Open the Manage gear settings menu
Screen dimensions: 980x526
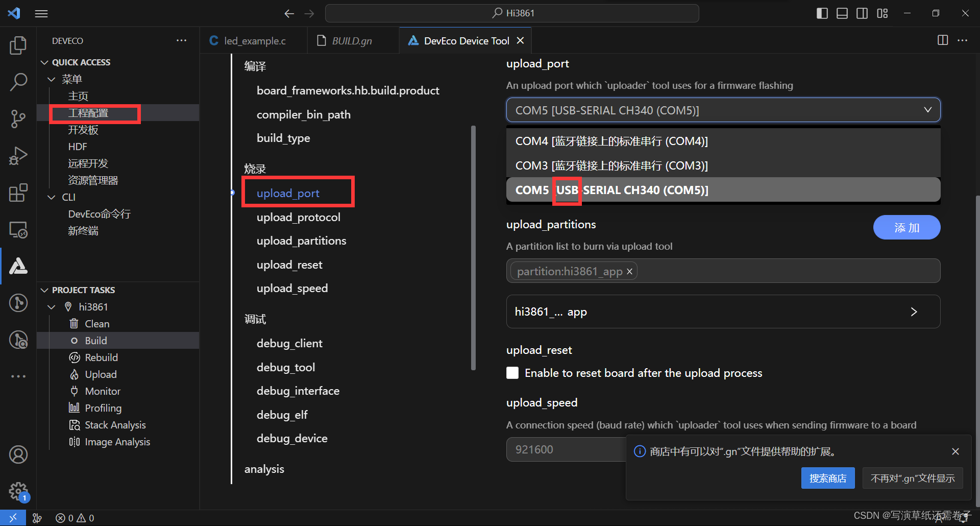click(18, 491)
